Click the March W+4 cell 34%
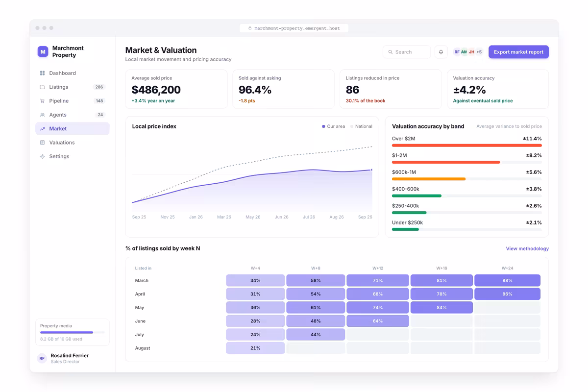 pyautogui.click(x=255, y=280)
